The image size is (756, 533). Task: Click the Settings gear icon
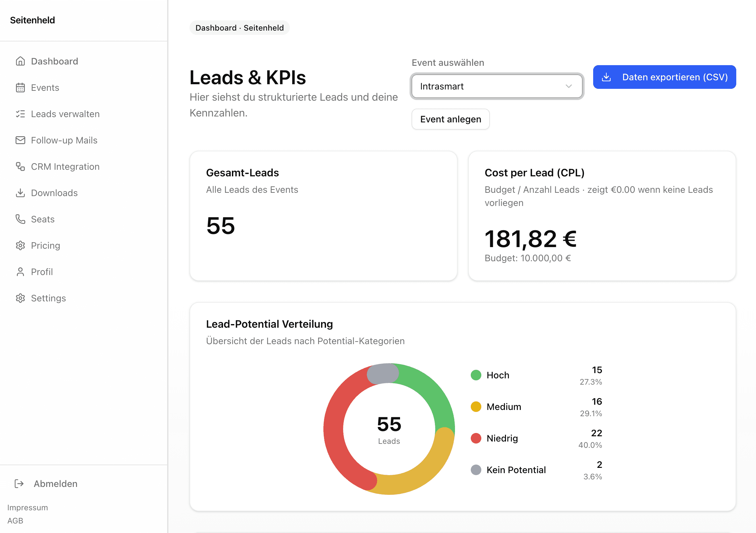(20, 298)
